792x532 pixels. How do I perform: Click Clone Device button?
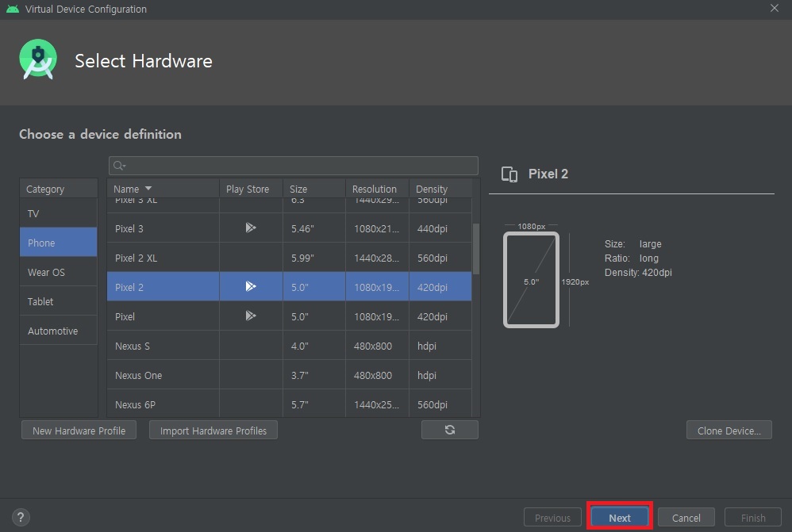point(729,430)
